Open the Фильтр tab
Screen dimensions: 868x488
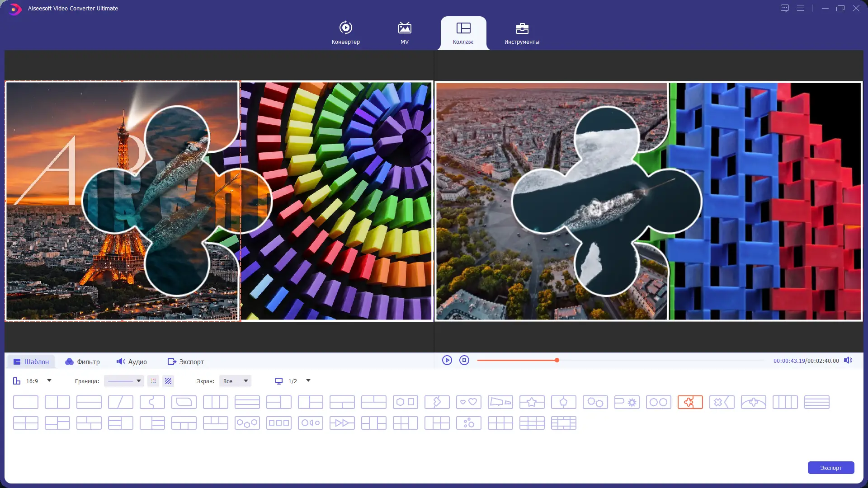[82, 361]
